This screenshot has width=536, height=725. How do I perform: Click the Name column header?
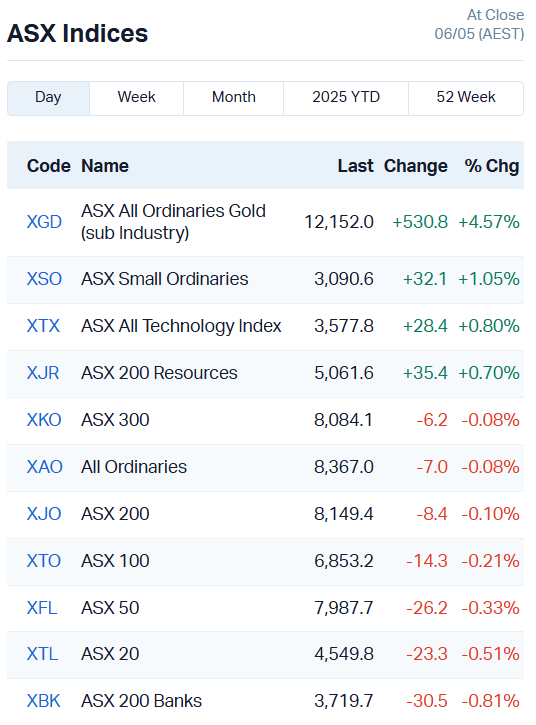(105, 166)
